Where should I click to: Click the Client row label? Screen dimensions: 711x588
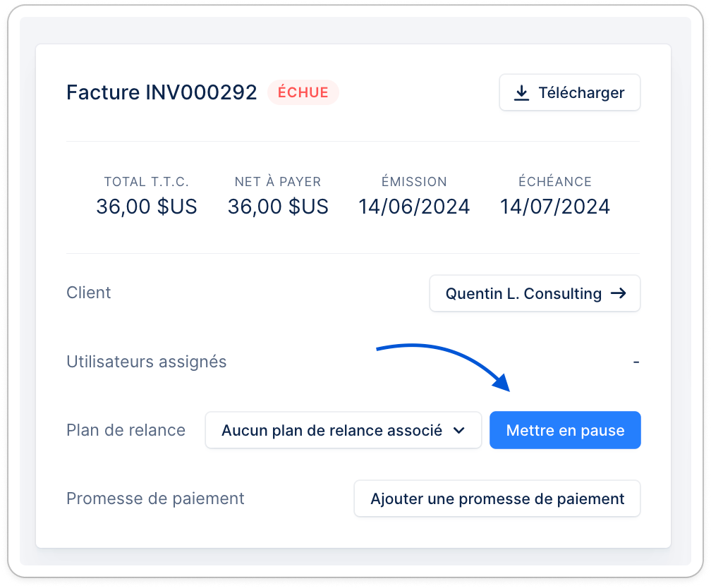pyautogui.click(x=89, y=293)
